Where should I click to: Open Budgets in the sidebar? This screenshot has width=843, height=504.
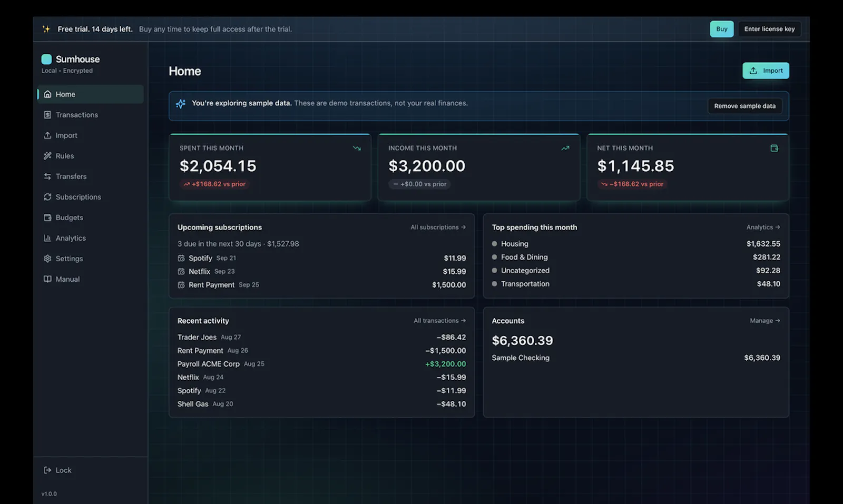(91, 218)
